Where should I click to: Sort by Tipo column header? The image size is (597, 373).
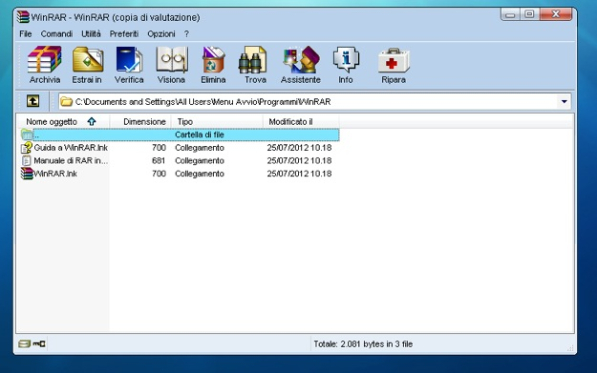coord(217,122)
